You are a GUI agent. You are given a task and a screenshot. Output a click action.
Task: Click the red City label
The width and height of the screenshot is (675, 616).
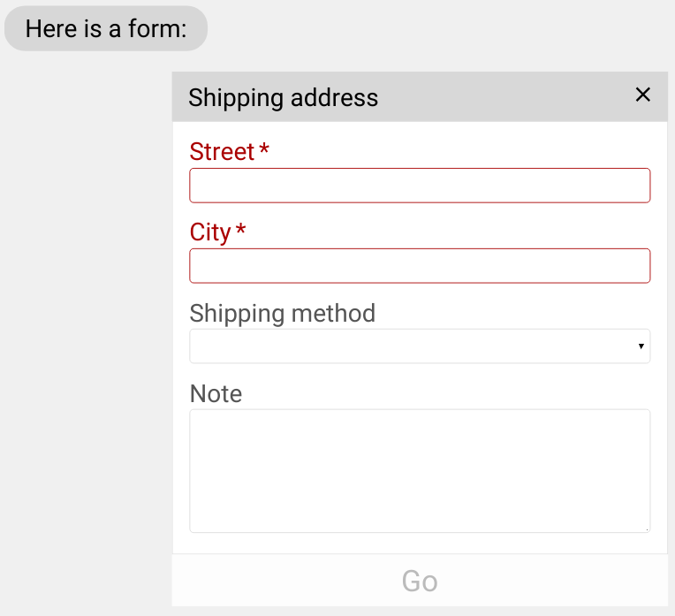(x=210, y=232)
